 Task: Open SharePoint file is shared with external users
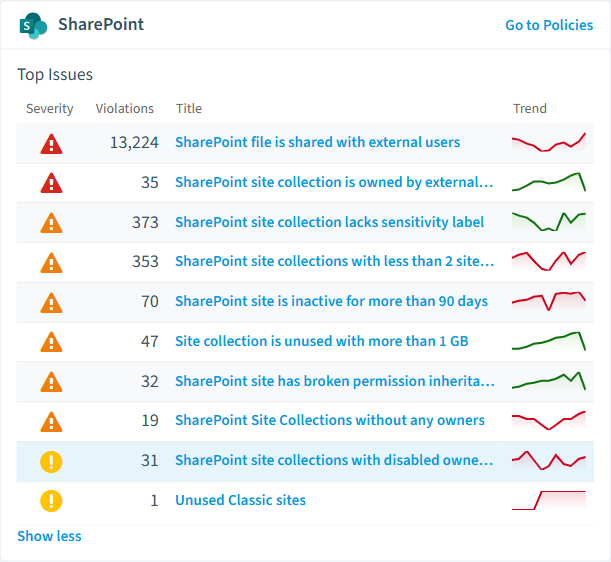tap(318, 142)
